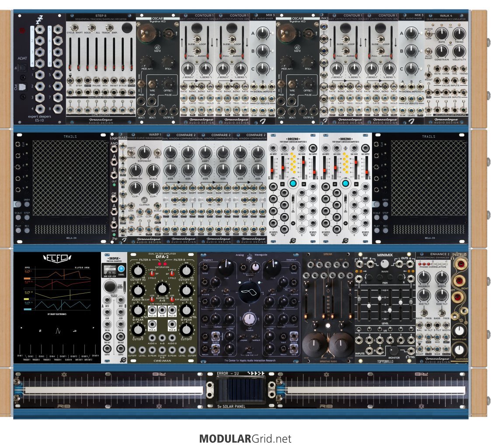The height and width of the screenshot is (448, 491).
Task: Click the DFA-2 VCA B jack
Action: click(172, 324)
